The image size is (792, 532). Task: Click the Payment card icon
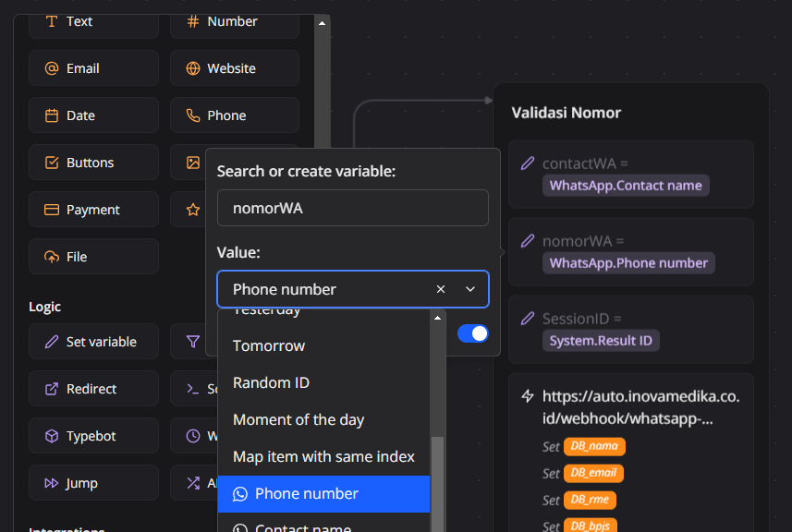pyautogui.click(x=52, y=210)
